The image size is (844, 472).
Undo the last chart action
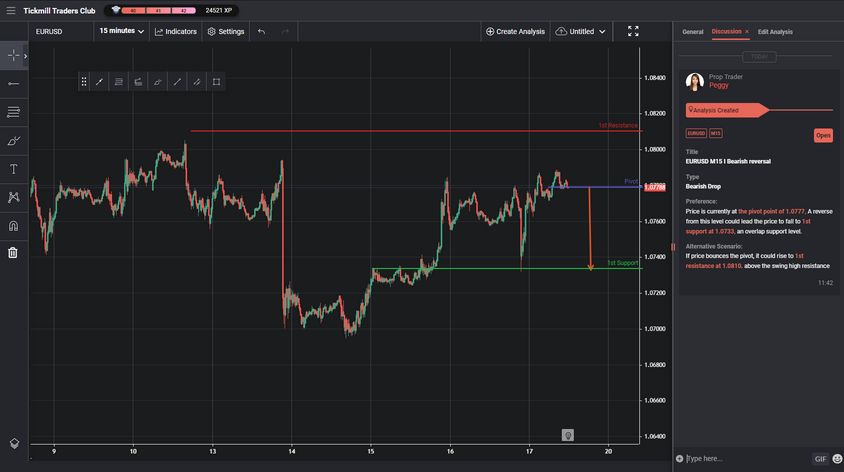coord(262,32)
